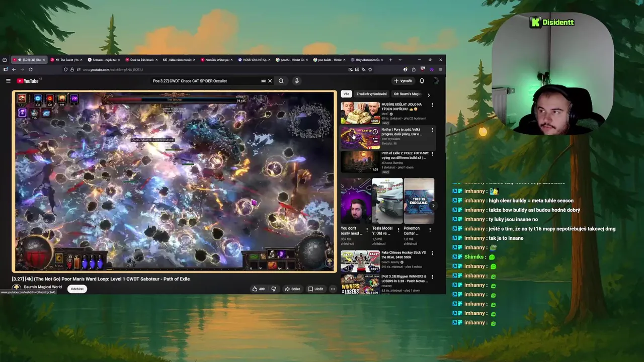Click the Uložit save button
The width and height of the screenshot is (644, 362).
tap(315, 289)
